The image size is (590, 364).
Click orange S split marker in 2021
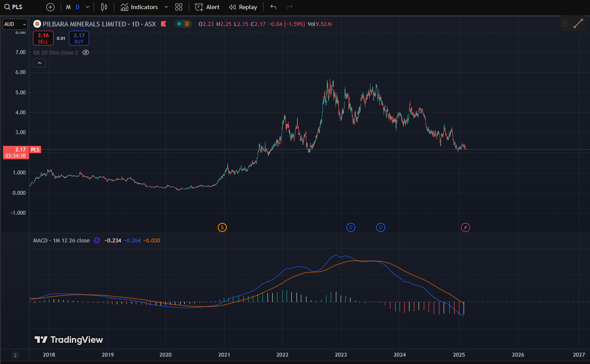point(222,227)
